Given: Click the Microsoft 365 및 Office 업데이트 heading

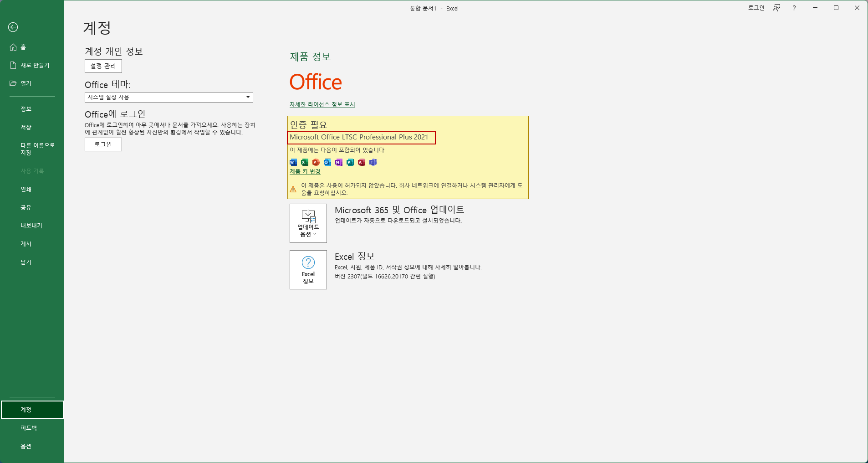Looking at the screenshot, I should tap(399, 210).
